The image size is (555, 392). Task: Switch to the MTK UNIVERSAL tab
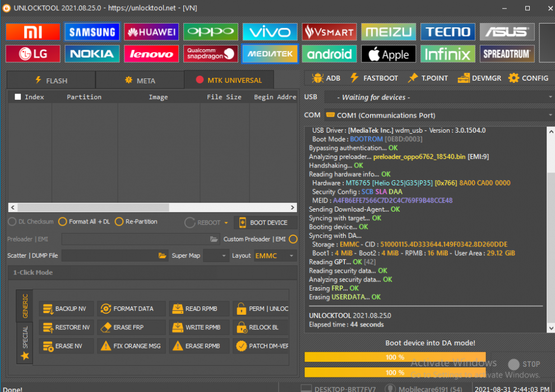pos(229,80)
